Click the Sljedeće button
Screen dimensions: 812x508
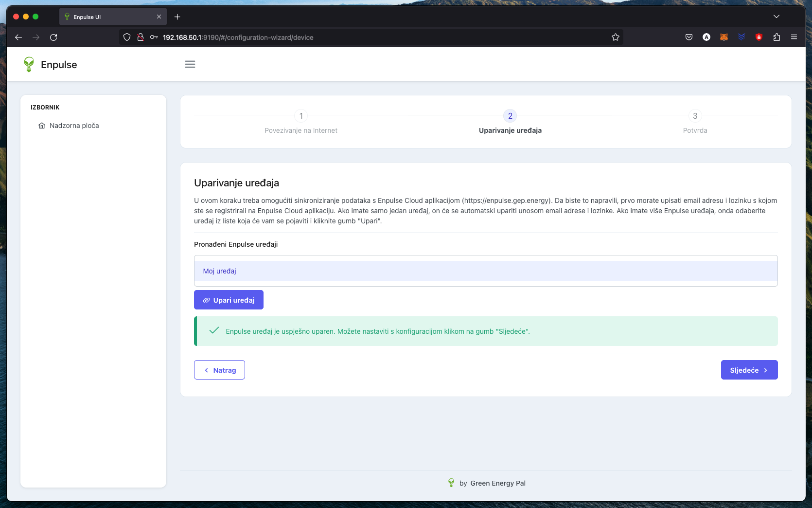point(749,370)
